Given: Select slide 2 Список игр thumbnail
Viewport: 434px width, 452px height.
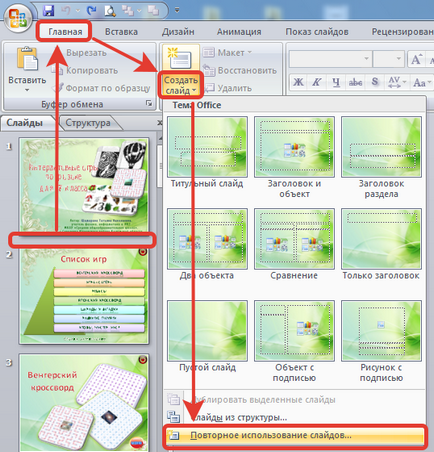Looking at the screenshot, I should pyautogui.click(x=84, y=297).
